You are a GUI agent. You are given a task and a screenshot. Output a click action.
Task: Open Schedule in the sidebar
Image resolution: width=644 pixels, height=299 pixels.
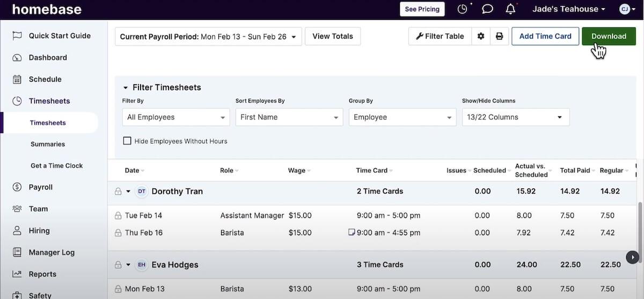point(45,79)
